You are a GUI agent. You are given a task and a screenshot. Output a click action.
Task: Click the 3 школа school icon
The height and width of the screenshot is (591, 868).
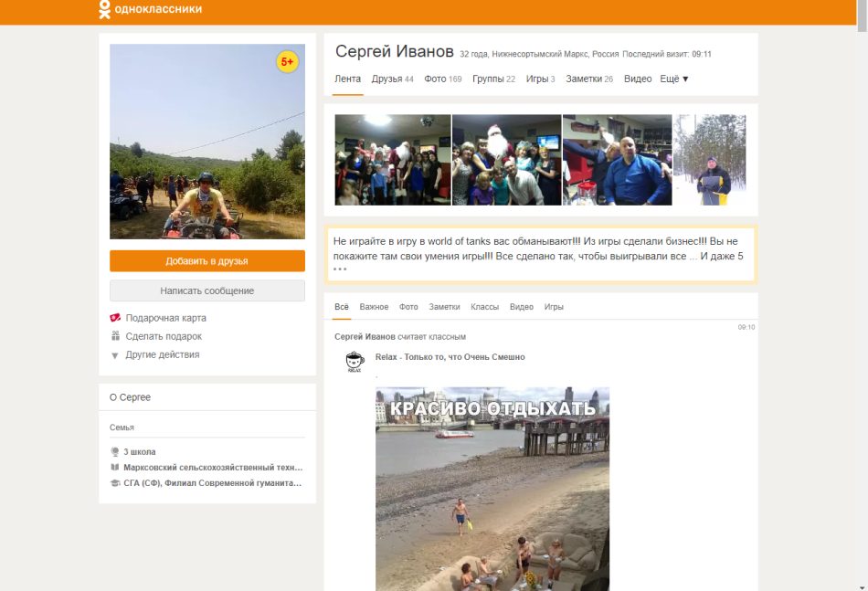(x=115, y=451)
